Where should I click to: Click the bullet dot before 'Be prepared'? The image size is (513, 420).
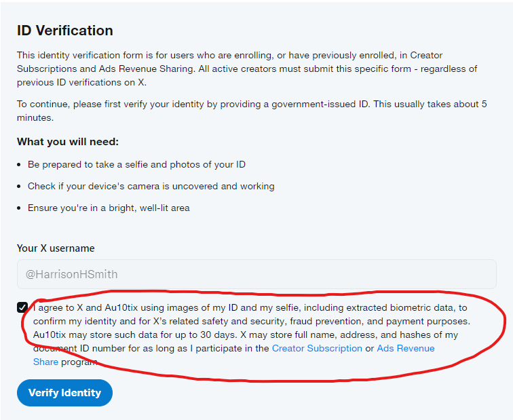(20, 165)
